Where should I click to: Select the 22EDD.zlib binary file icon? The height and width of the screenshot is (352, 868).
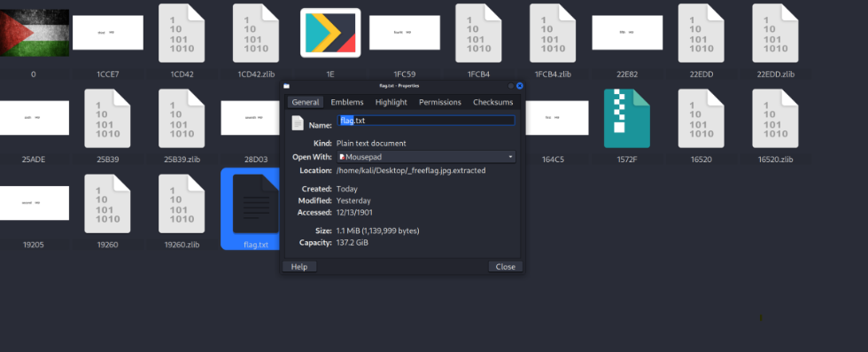coord(776,33)
